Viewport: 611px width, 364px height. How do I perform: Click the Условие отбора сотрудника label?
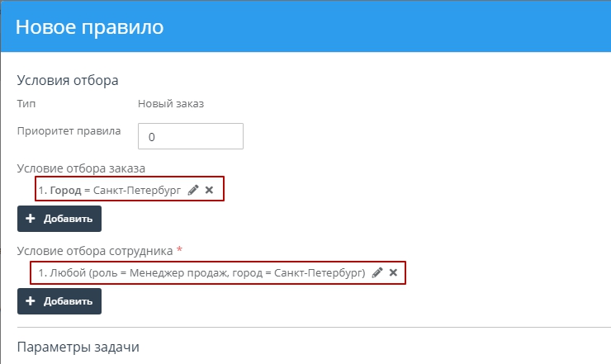[94, 250]
